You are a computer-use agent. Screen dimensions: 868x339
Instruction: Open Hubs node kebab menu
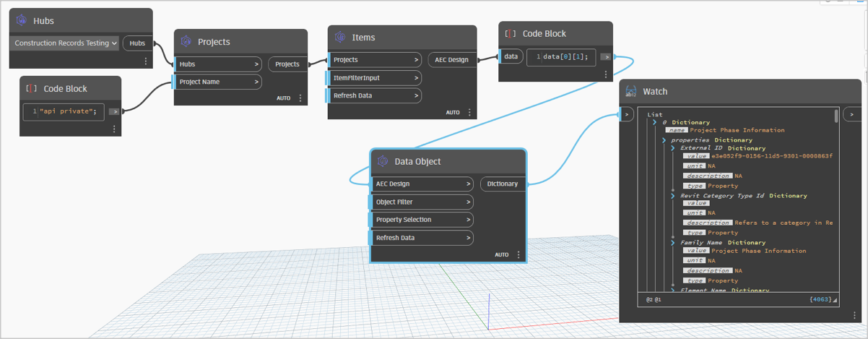click(146, 61)
